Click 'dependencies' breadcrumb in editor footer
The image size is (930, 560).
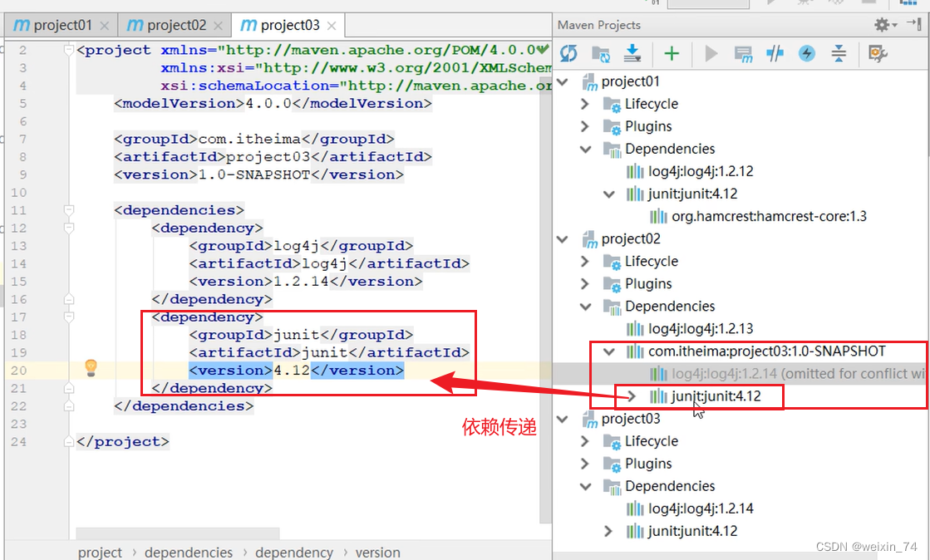click(189, 553)
